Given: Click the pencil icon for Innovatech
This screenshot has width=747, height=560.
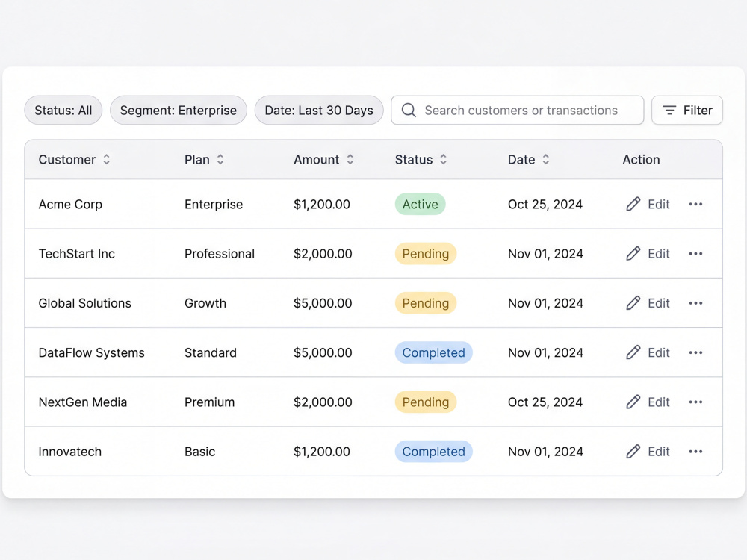Looking at the screenshot, I should [x=633, y=452].
